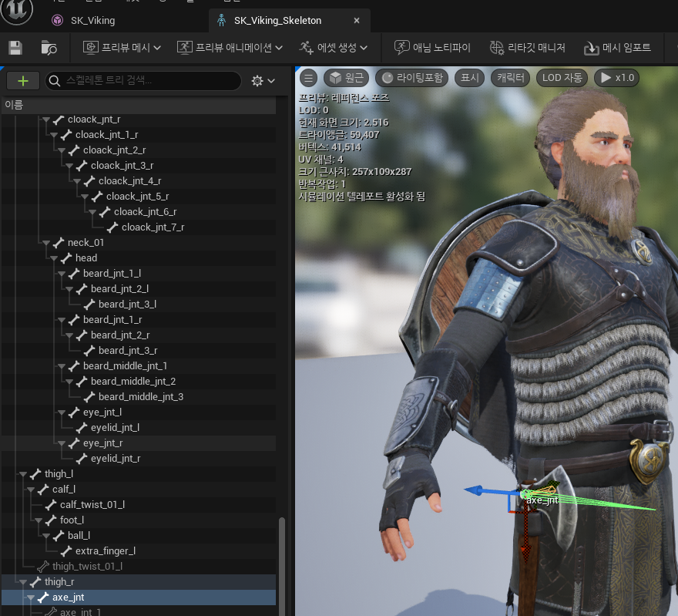
Task: Collapse the eye_jnt_r bone
Action: [62, 443]
